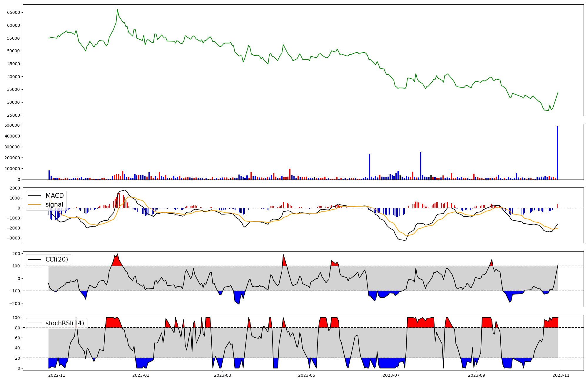
Task: Click the signal legend label
Action: click(x=54, y=205)
